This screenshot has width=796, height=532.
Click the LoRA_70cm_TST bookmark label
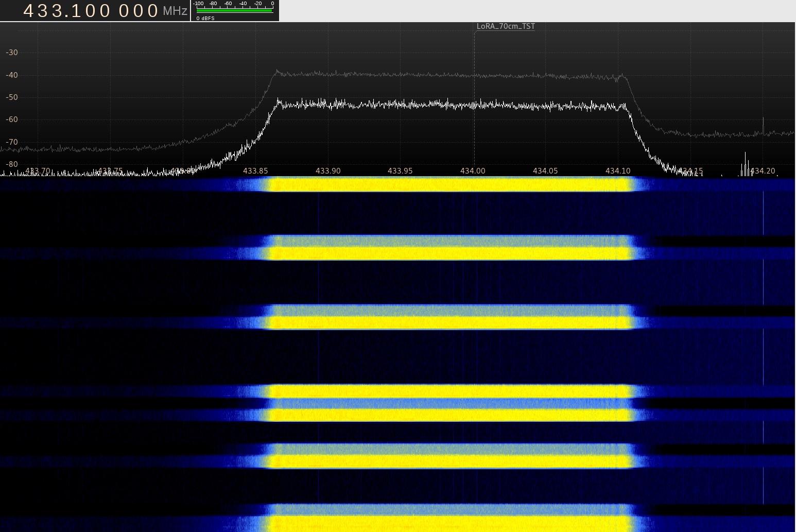[x=505, y=26]
